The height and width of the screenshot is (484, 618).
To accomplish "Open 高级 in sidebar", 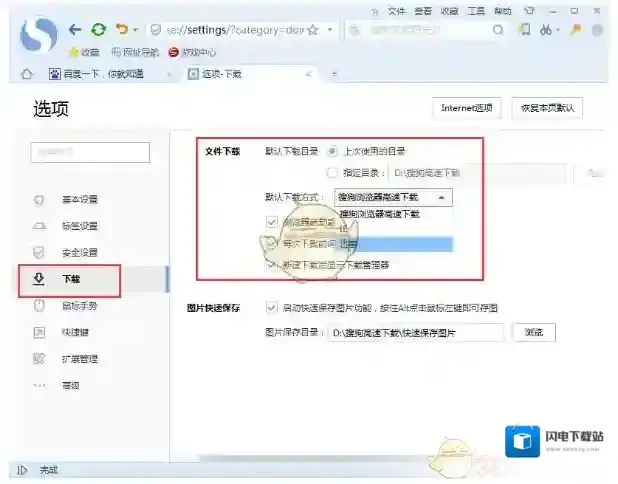I will coord(71,385).
